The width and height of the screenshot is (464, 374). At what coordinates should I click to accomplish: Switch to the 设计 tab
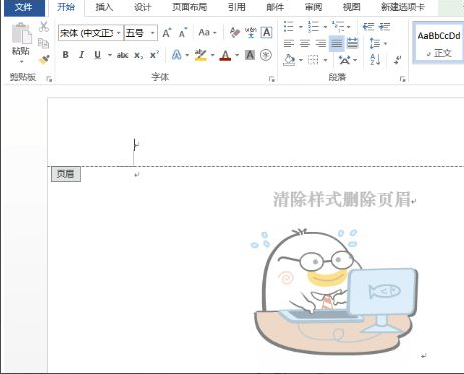click(143, 7)
